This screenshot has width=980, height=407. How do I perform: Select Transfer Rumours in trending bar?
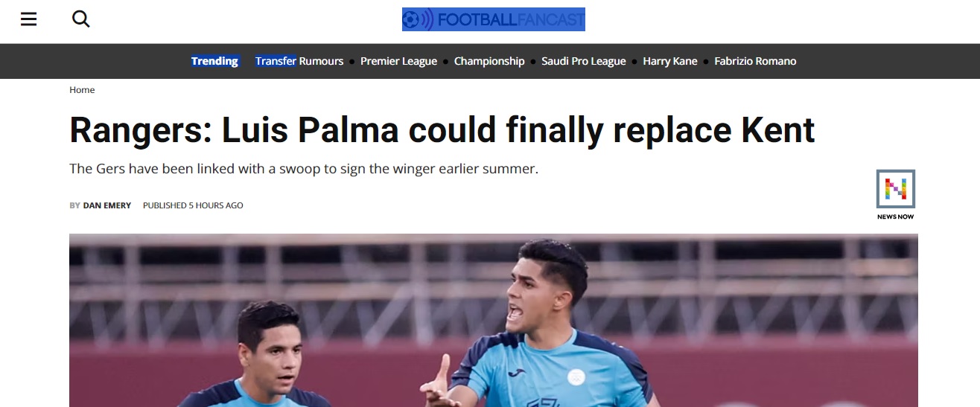299,61
